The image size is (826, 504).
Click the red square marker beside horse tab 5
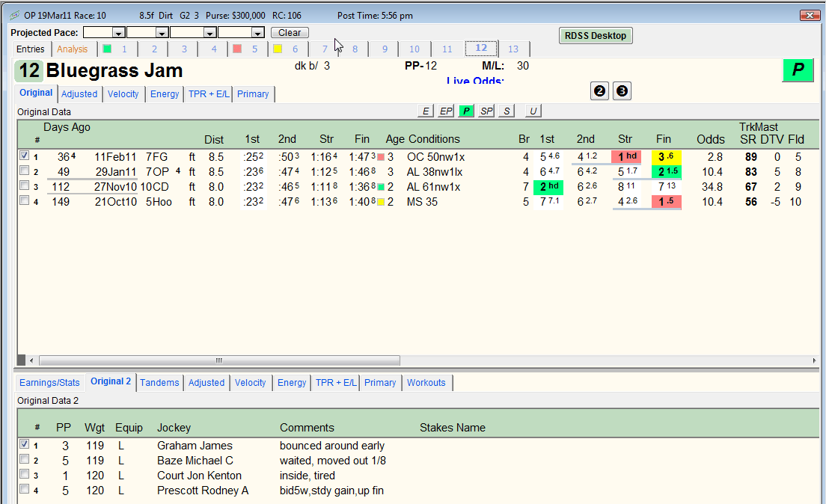tap(237, 49)
